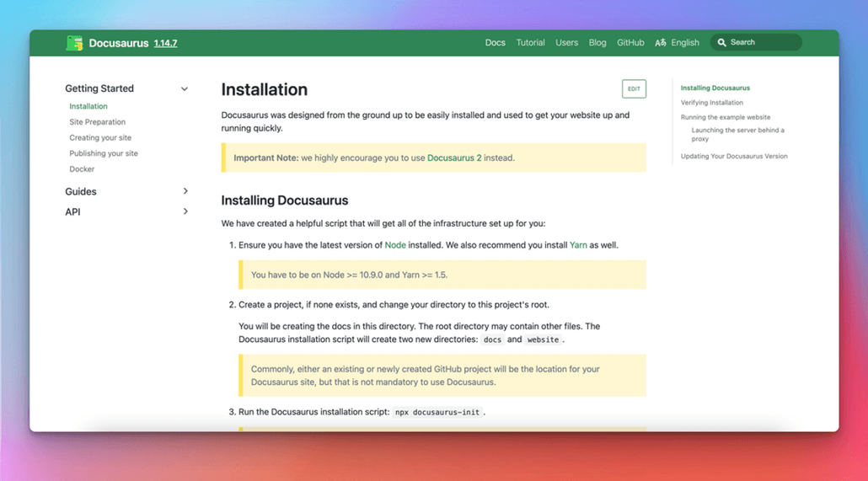This screenshot has width=868, height=481.
Task: Click the search magnifier icon
Action: 721,43
